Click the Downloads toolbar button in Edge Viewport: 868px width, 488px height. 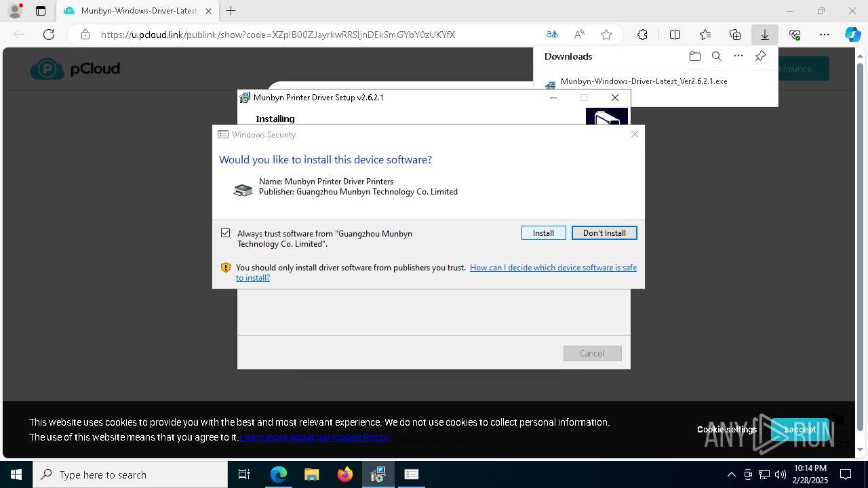click(764, 35)
